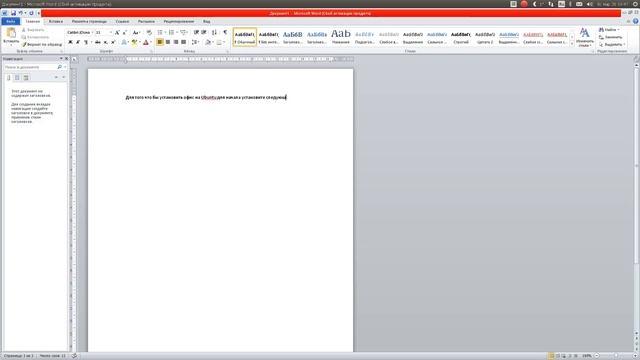Switch to the Insert ribbon tab
The image size is (640, 360).
pos(56,21)
